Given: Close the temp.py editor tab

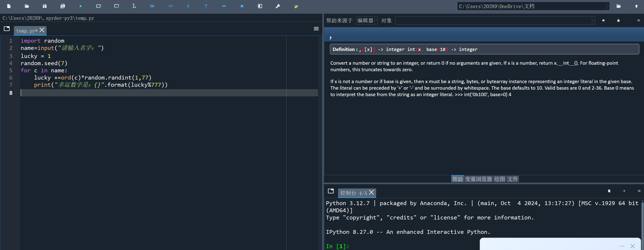Looking at the screenshot, I should tap(42, 30).
